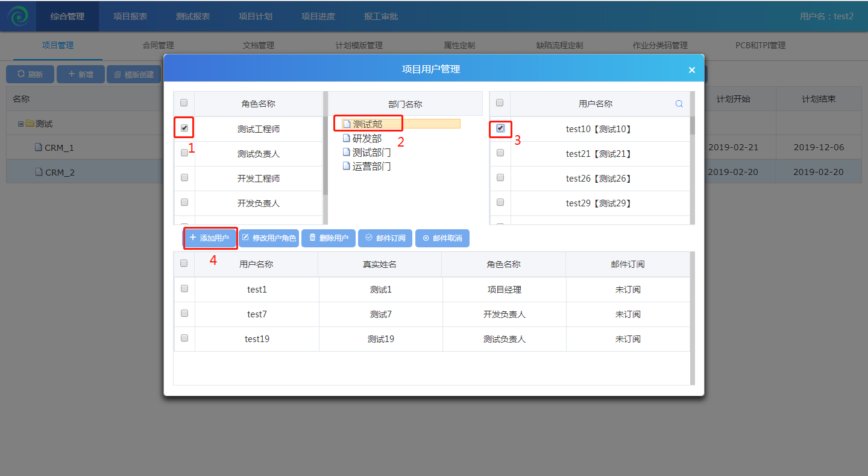Click the 运营部门 department file icon

(x=347, y=166)
